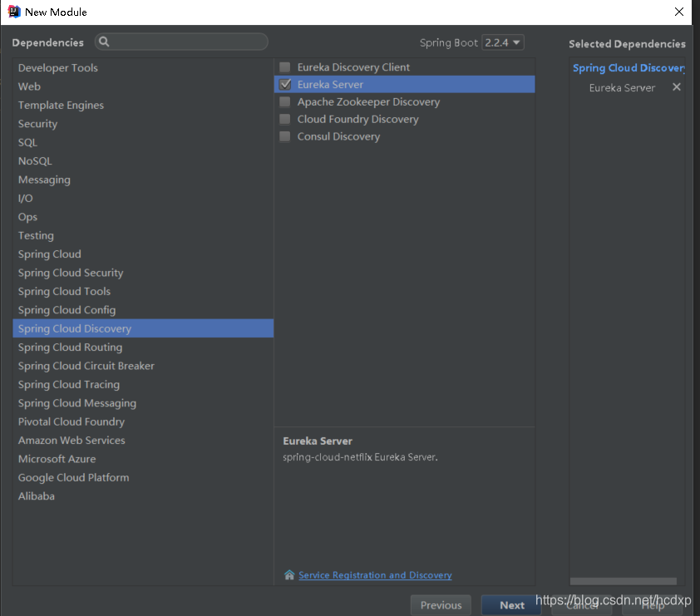Click Eureka Server in Selected Dependencies list
Viewport: 700px width, 616px height.
click(622, 88)
